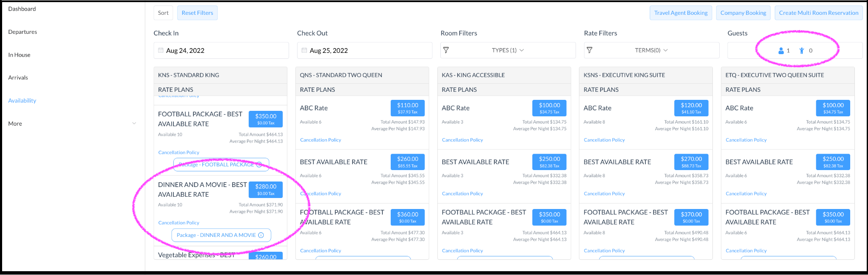Click the Check Out calendar icon

point(304,50)
